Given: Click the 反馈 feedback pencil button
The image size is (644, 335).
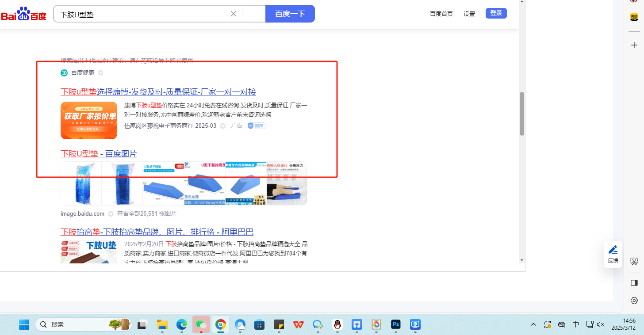Looking at the screenshot, I should (x=613, y=254).
